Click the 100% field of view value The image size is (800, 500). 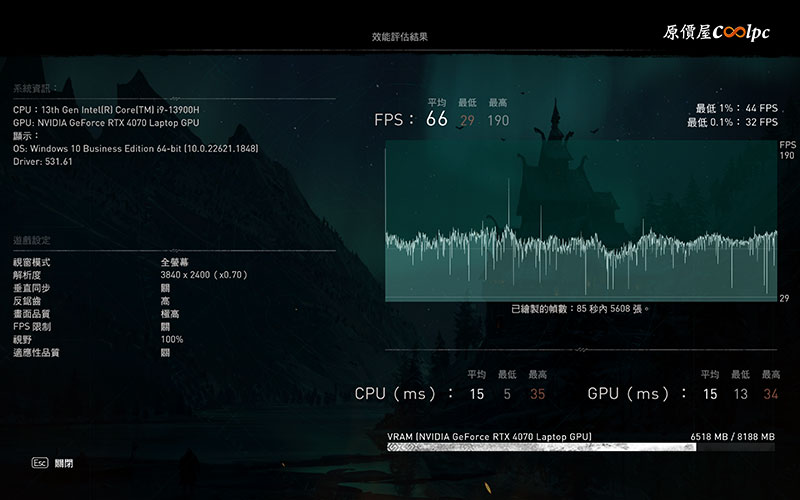[x=172, y=340]
